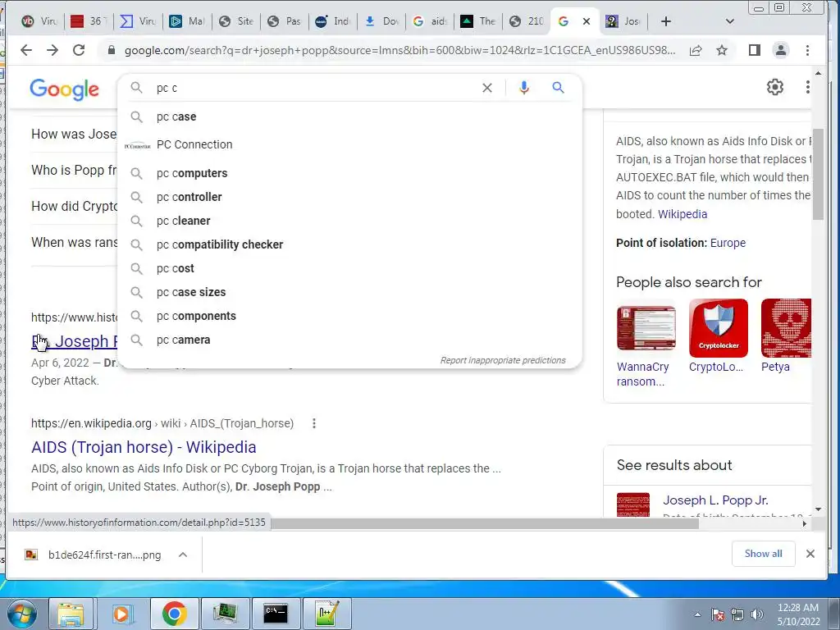Go to Google home via logo
Viewport: 840px width, 630px height.
pyautogui.click(x=64, y=89)
